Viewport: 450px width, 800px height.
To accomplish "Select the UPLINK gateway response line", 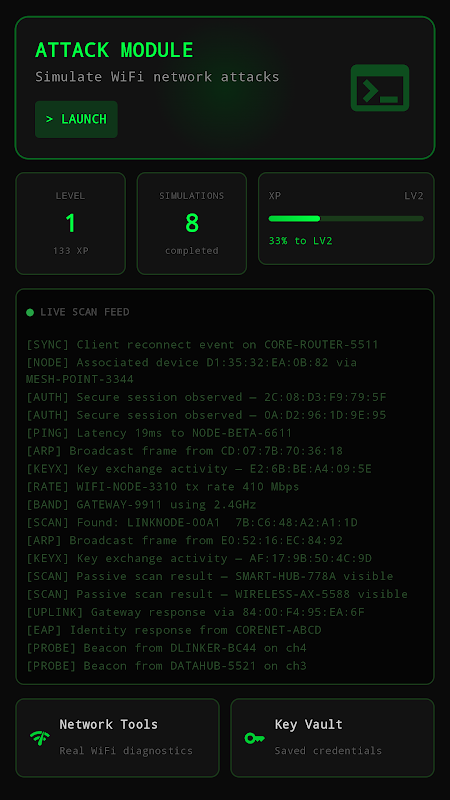I will pyautogui.click(x=195, y=612).
